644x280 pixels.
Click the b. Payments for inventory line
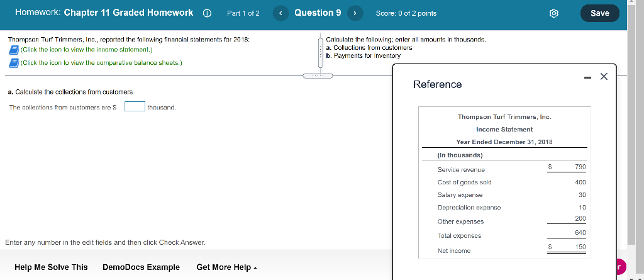coord(363,55)
